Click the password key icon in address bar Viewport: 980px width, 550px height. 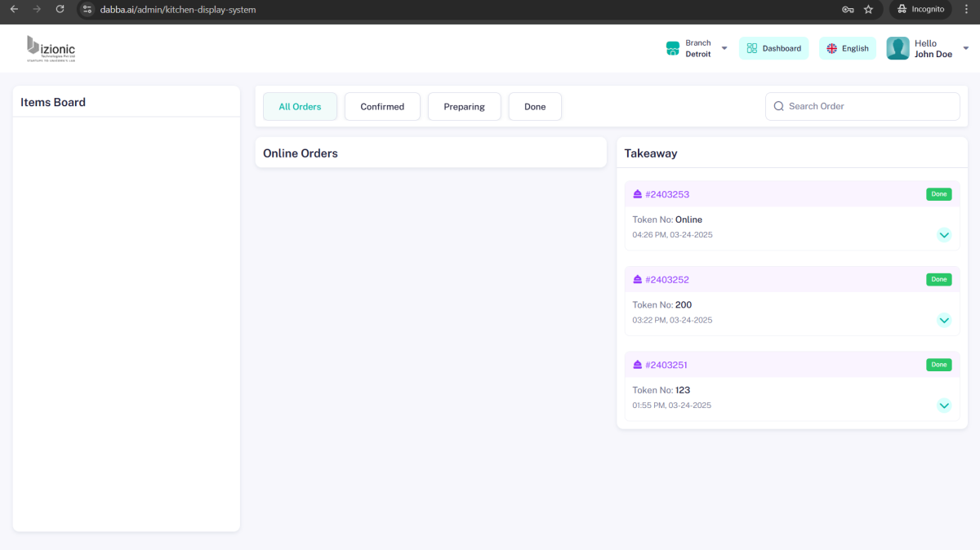[x=848, y=9]
